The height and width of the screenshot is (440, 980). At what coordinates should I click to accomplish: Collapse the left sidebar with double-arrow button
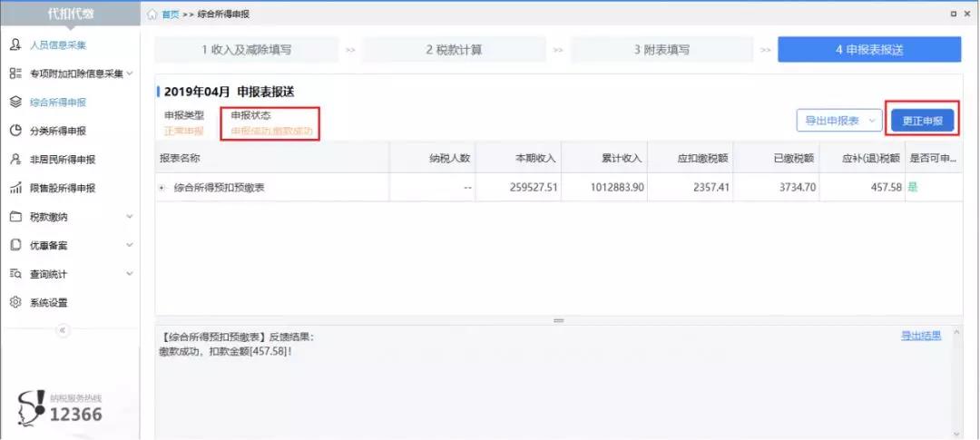pos(63,330)
